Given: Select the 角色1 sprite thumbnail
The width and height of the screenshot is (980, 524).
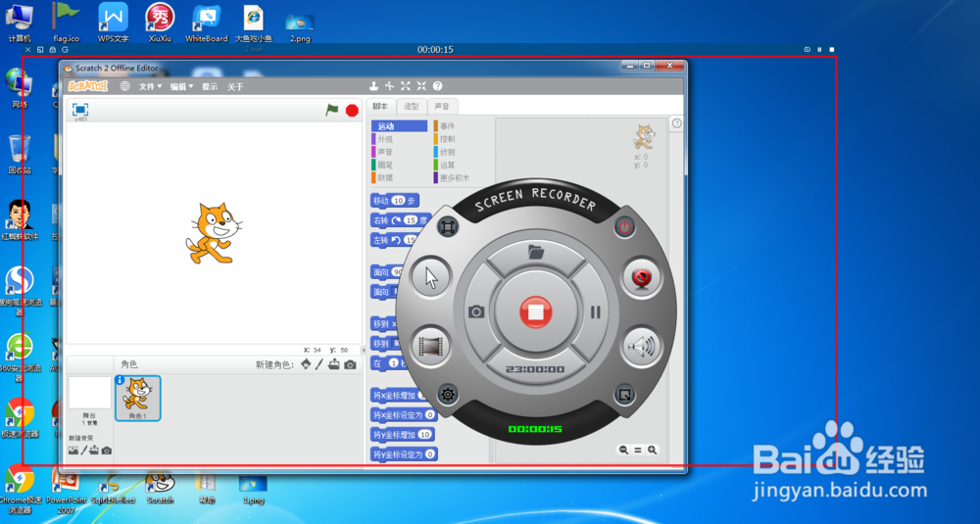Looking at the screenshot, I should point(138,399).
